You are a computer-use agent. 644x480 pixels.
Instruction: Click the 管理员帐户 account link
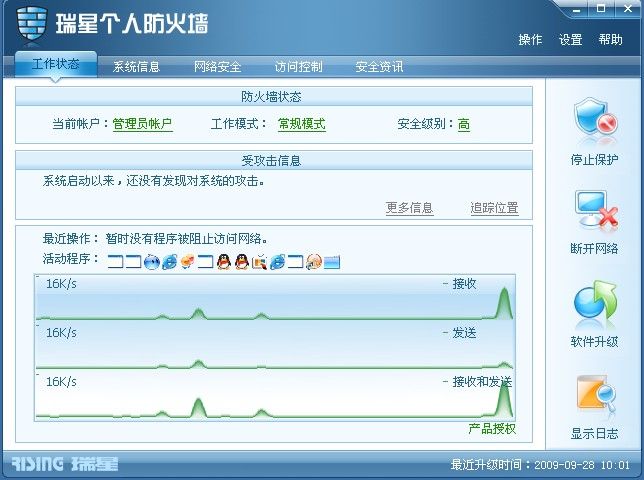tap(142, 124)
